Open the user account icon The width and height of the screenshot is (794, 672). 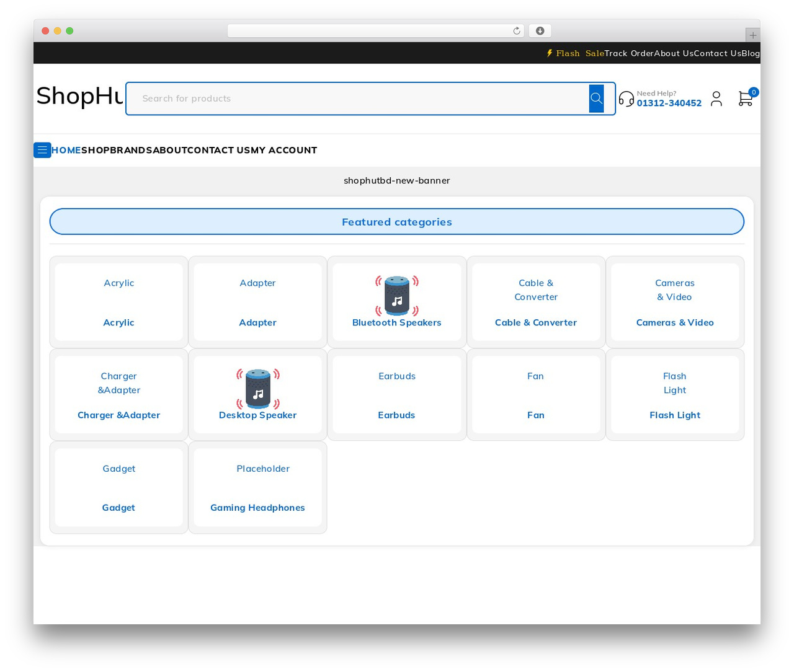pos(716,99)
